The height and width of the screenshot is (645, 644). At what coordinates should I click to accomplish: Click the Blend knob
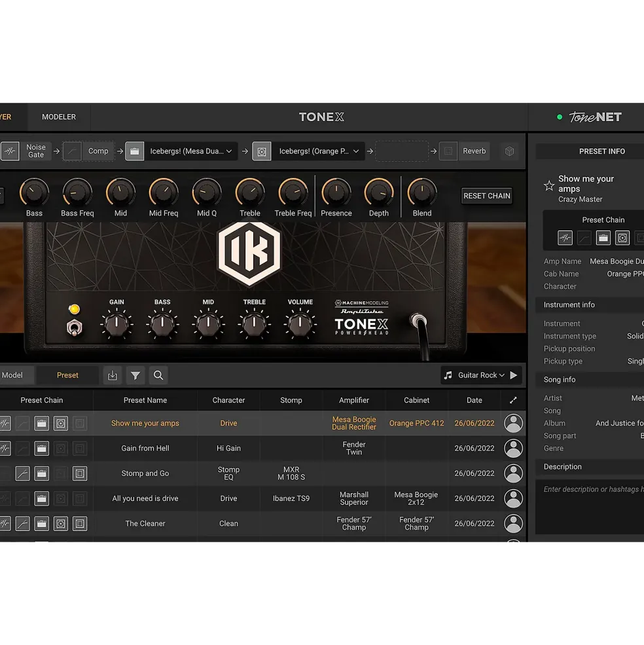click(422, 193)
